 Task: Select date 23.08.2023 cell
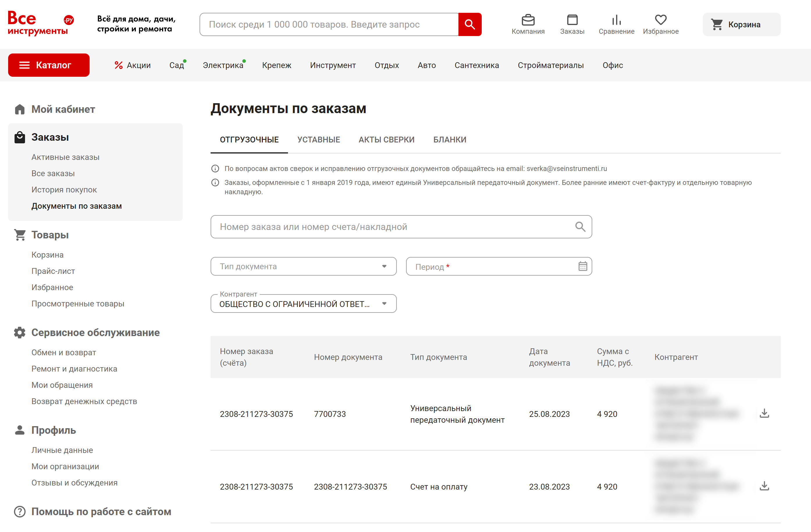(x=549, y=487)
